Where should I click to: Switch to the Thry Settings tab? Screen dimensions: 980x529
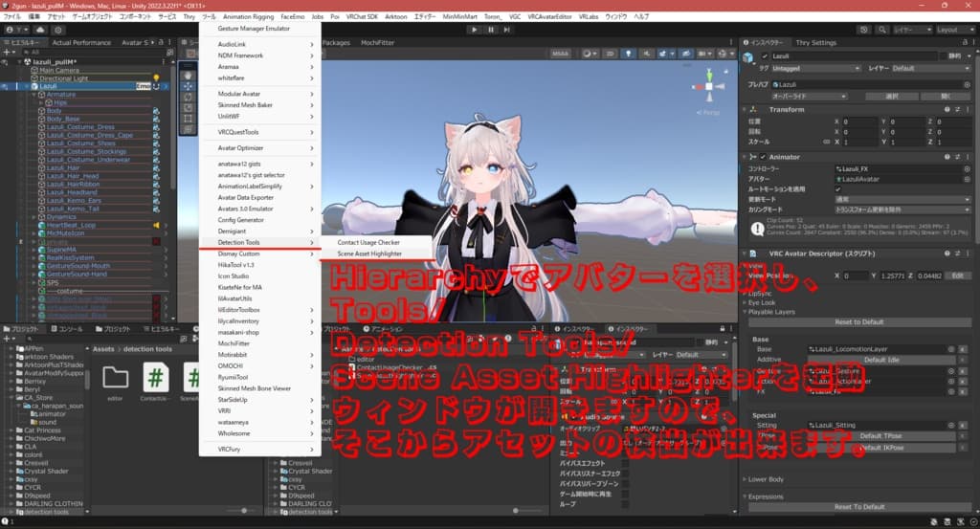[815, 42]
